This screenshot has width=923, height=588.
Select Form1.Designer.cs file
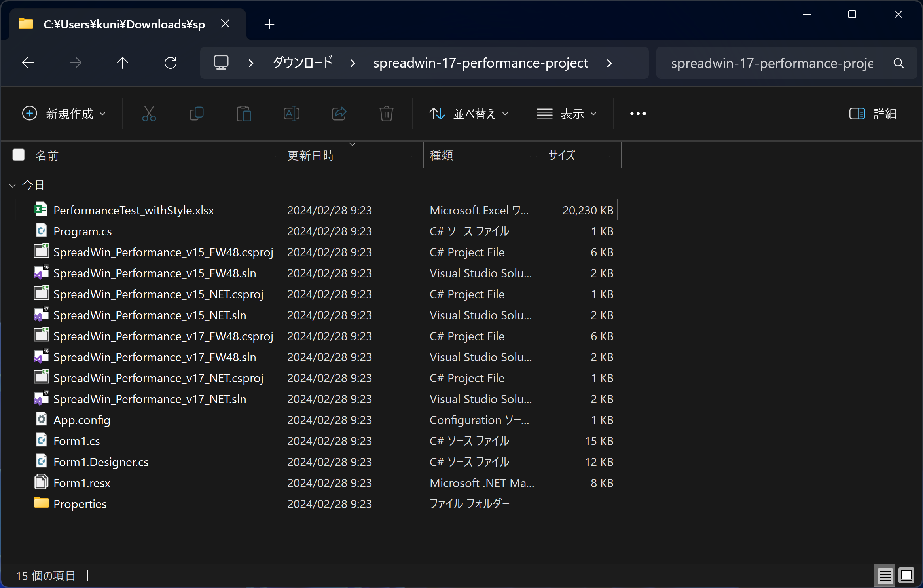pyautogui.click(x=316, y=462)
